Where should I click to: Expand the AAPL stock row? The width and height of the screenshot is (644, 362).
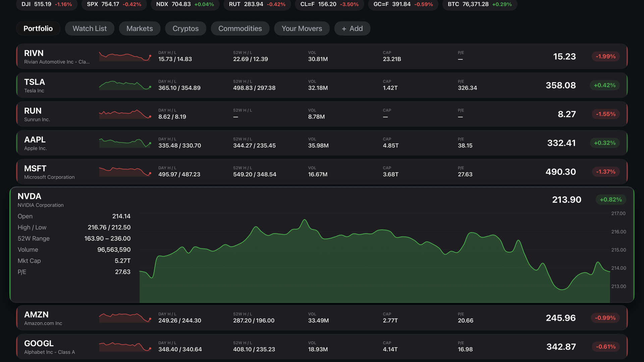(322, 143)
